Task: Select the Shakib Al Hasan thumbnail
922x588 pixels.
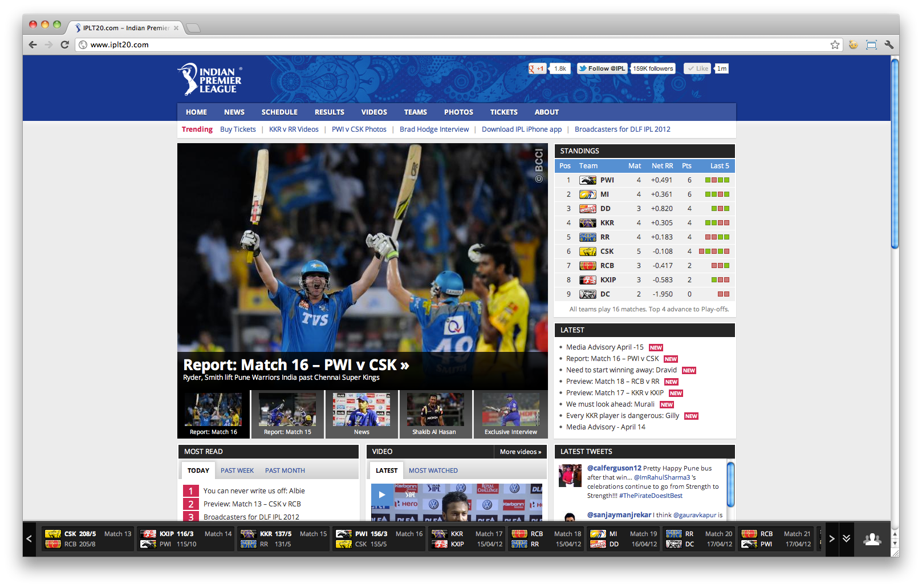Action: coord(436,415)
